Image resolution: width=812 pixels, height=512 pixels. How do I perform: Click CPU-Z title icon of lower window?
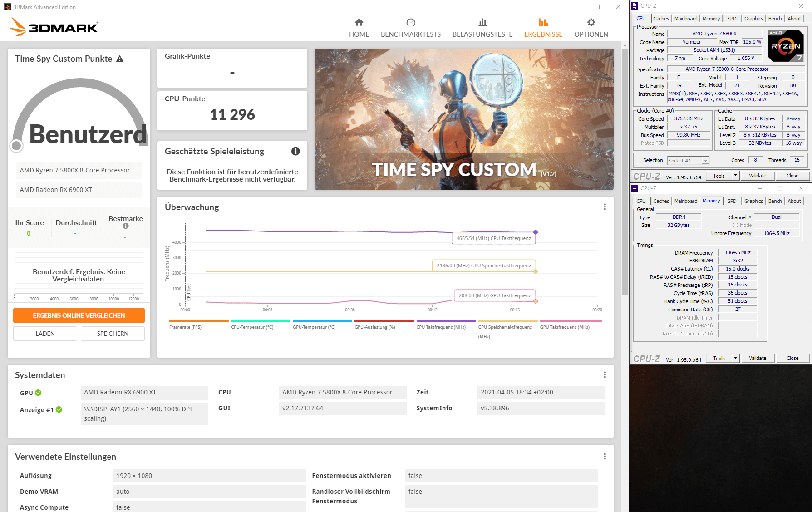click(635, 188)
